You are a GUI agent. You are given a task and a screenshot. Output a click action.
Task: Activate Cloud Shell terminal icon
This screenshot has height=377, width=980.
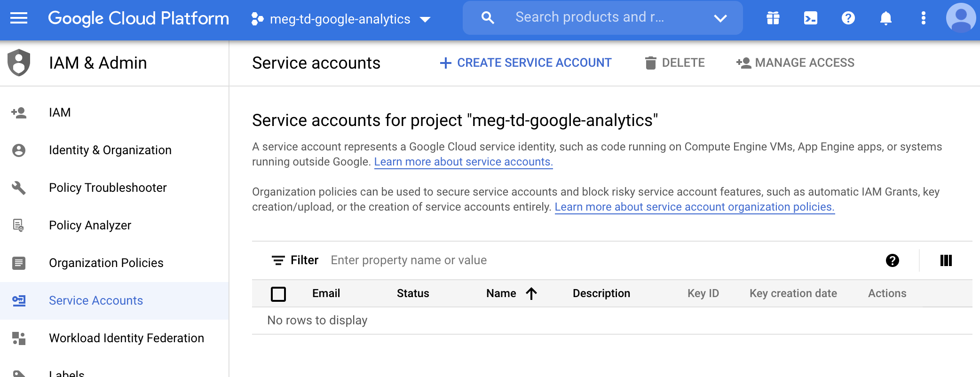[810, 18]
